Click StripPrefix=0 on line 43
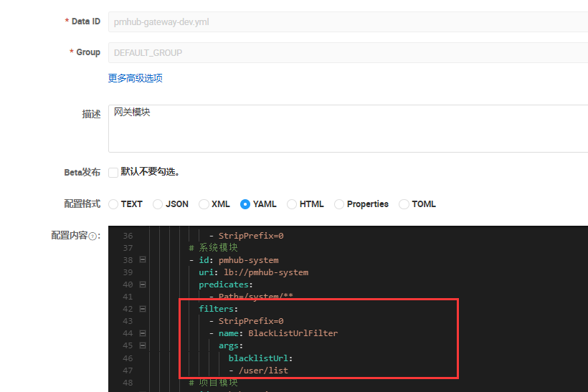Viewport: 588px width, 392px height. coord(251,321)
